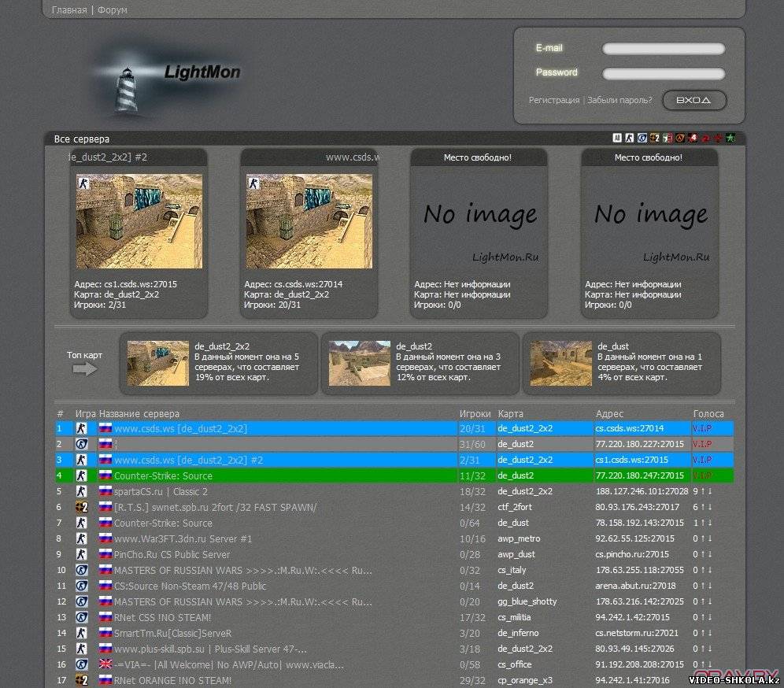
Task: Focus the Password input field
Action: click(664, 73)
